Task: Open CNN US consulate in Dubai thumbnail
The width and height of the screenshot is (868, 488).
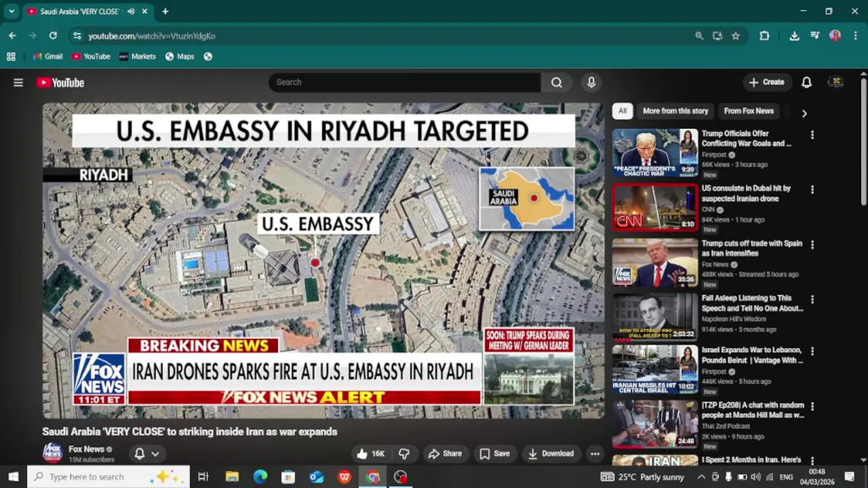Action: point(654,208)
